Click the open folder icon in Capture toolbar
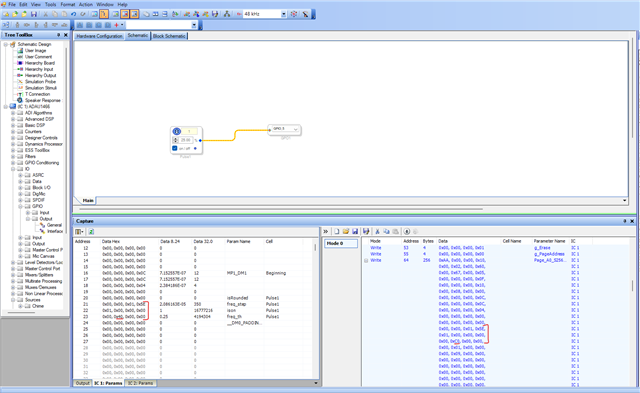 tap(346, 231)
